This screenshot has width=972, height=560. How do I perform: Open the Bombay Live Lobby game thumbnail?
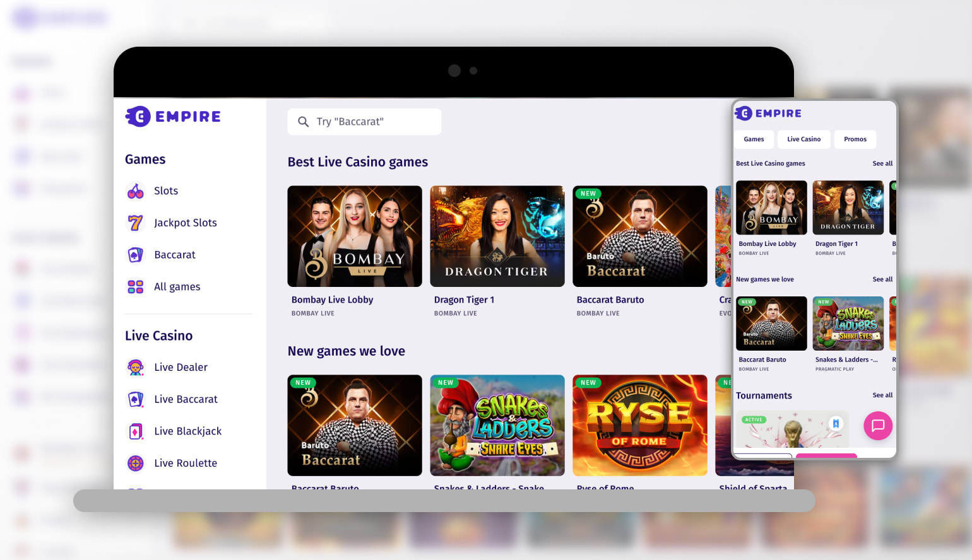pyautogui.click(x=355, y=236)
